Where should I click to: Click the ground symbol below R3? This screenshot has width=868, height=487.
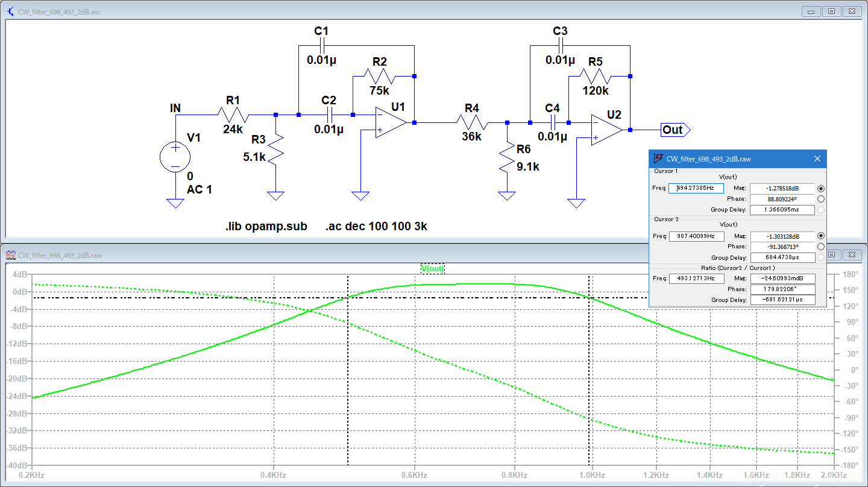275,196
